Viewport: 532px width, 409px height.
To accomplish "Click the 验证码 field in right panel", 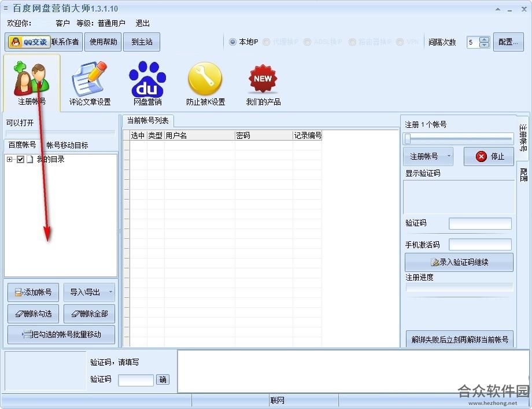I will coord(480,224).
